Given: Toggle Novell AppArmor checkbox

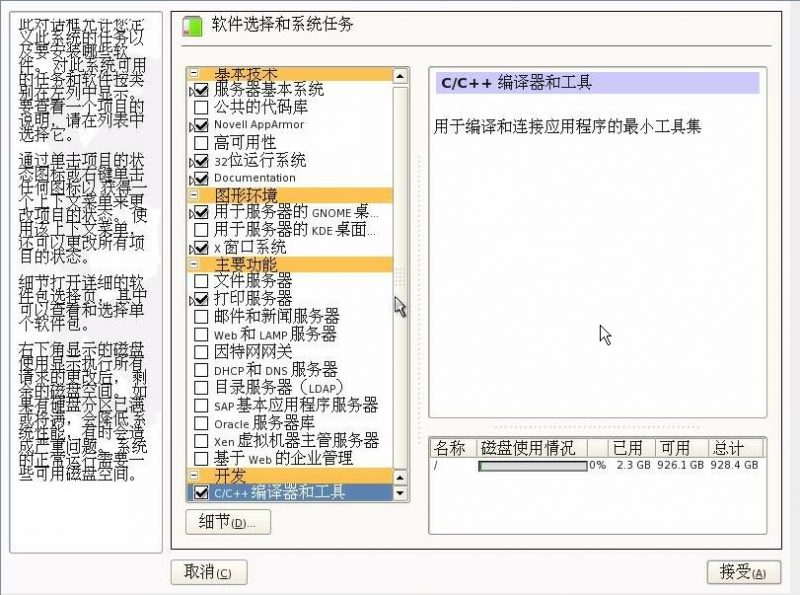Looking at the screenshot, I should tap(201, 125).
